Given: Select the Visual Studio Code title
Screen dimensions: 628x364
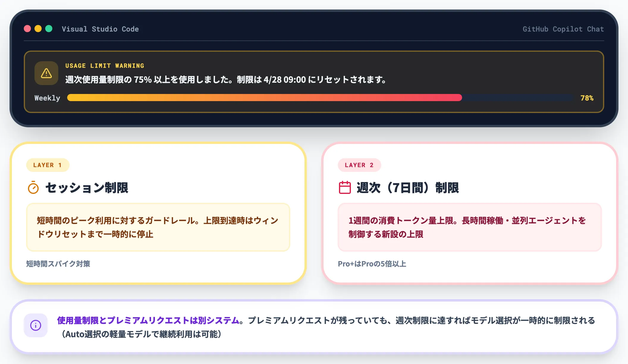Looking at the screenshot, I should click(x=100, y=29).
